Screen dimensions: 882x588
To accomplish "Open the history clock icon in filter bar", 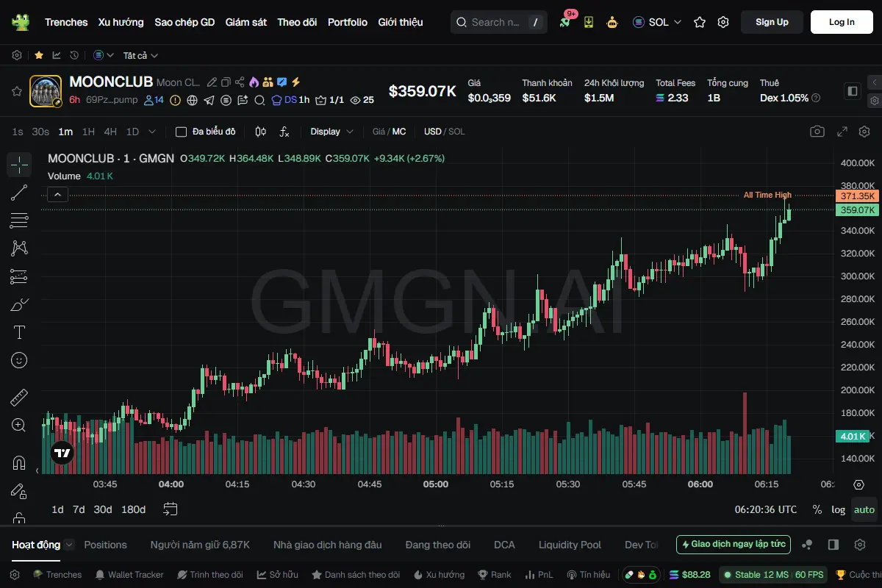I will [74, 55].
